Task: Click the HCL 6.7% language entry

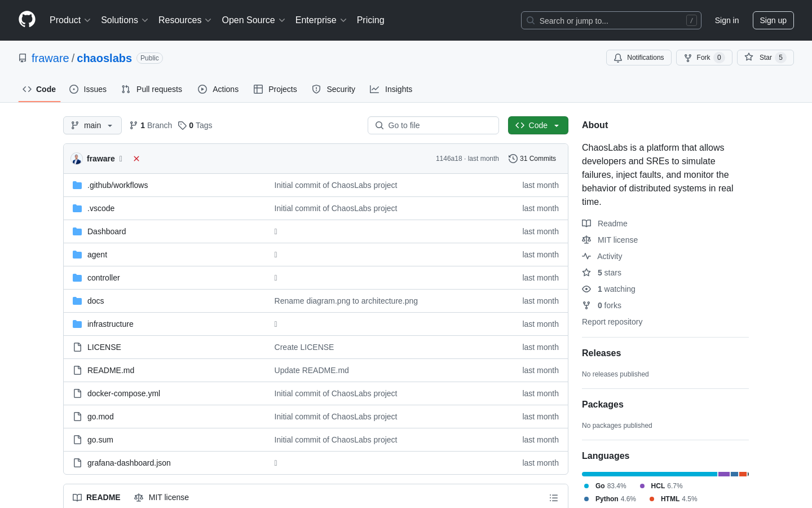Action: tap(661, 486)
